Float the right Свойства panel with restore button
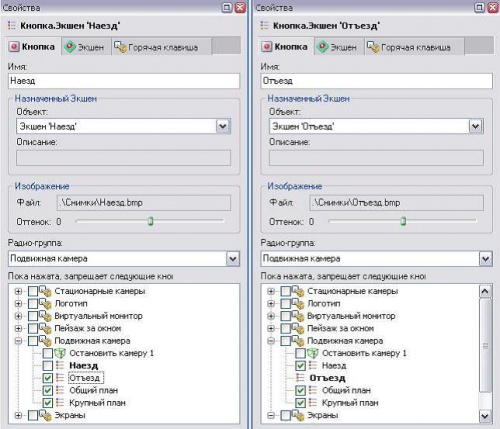The width and height of the screenshot is (500, 429). pos(479,7)
